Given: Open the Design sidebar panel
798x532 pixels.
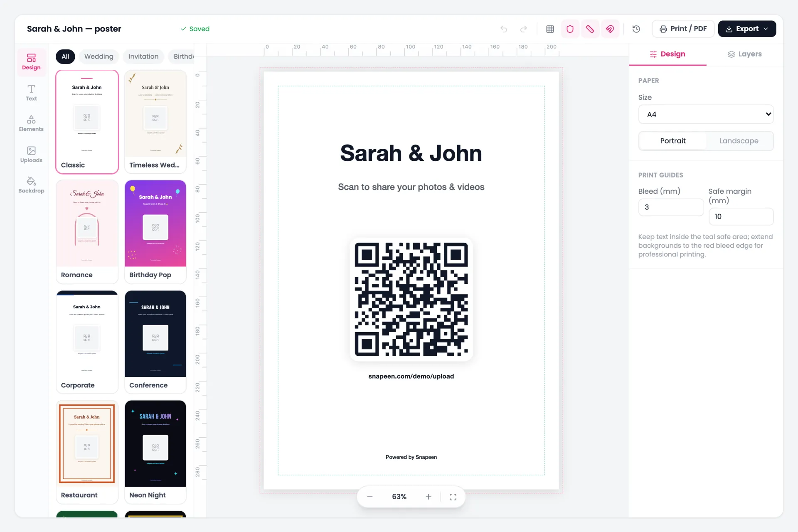Looking at the screenshot, I should [31, 62].
